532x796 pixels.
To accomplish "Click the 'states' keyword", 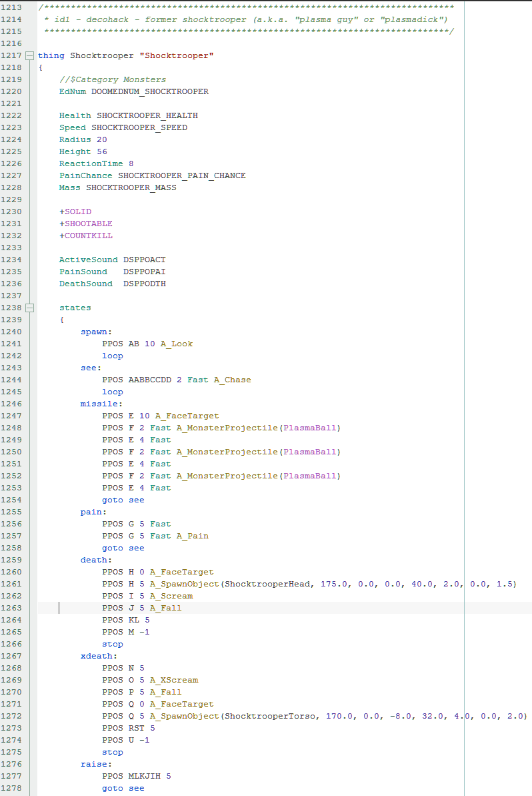I will click(x=75, y=308).
